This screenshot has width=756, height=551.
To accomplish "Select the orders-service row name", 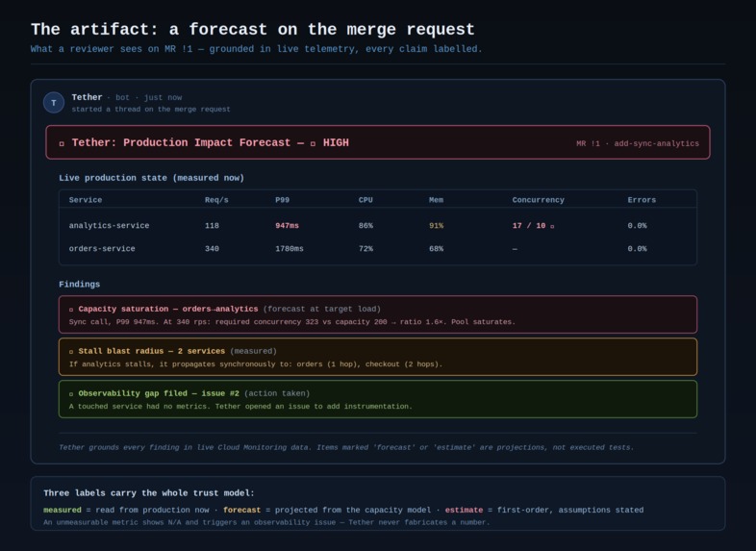I will [x=102, y=249].
